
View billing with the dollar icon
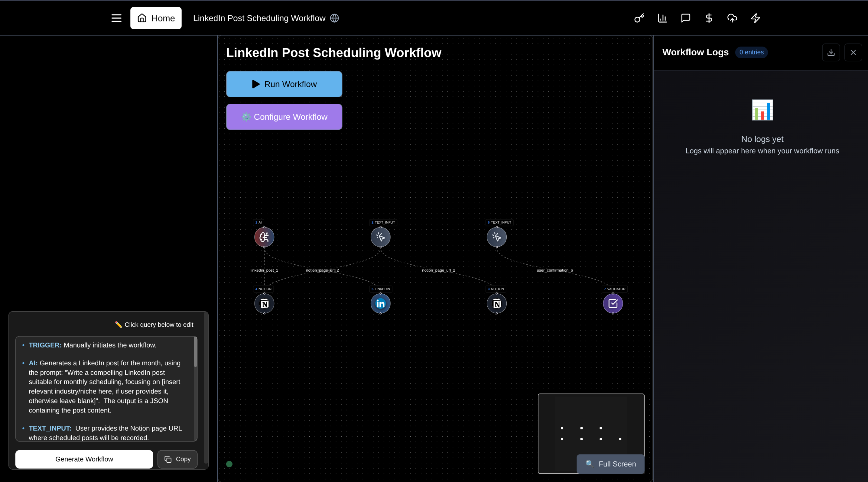(709, 18)
